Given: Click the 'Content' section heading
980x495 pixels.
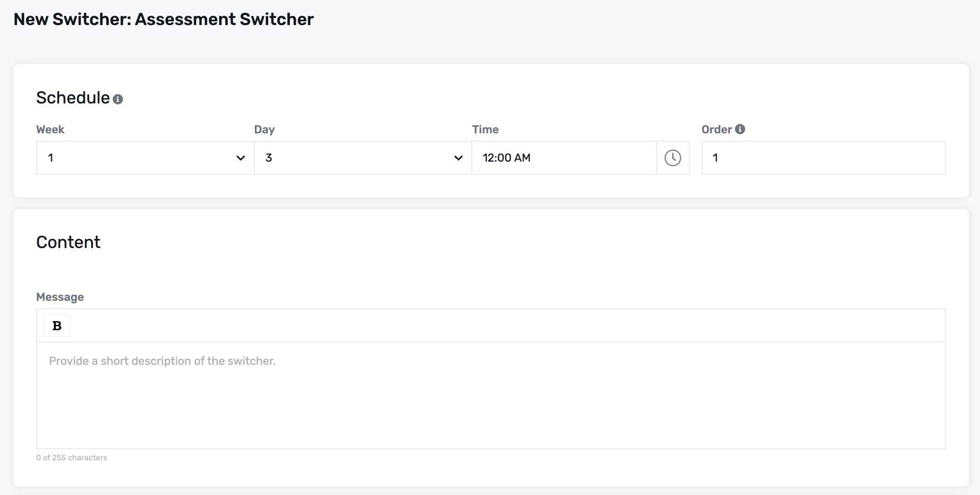Looking at the screenshot, I should [68, 242].
